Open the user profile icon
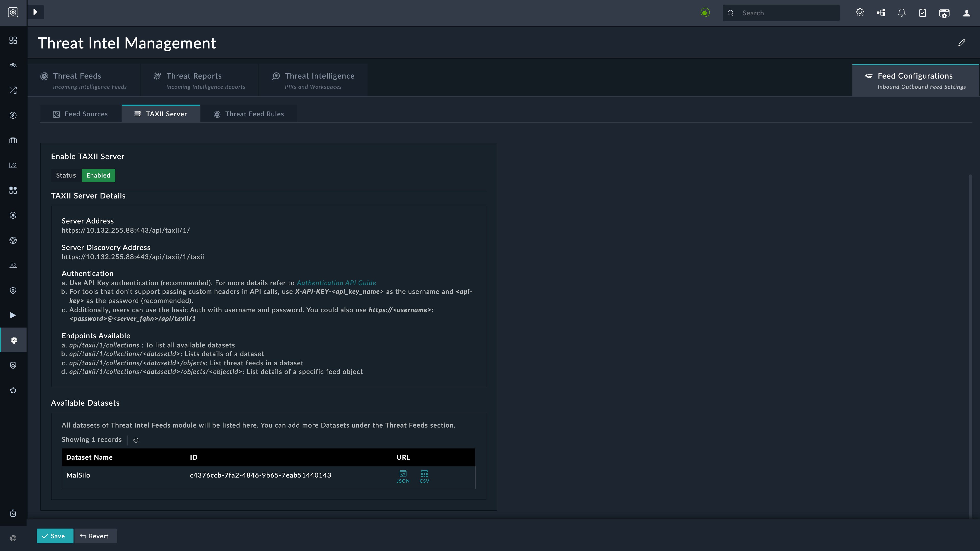The width and height of the screenshot is (980, 551). point(966,13)
